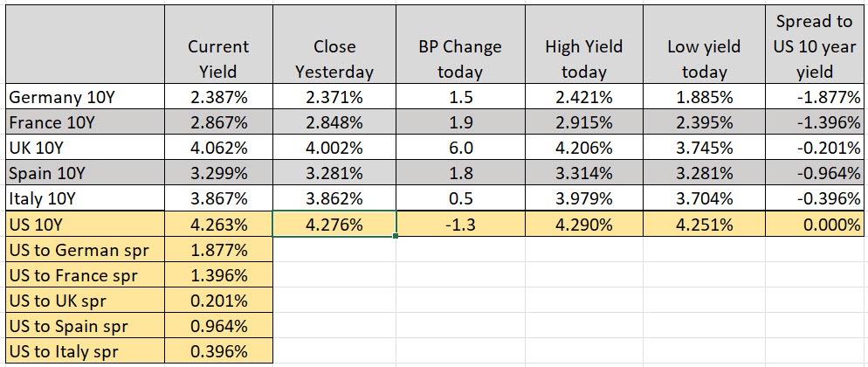Click the US to France spr value 1.396%

218,275
